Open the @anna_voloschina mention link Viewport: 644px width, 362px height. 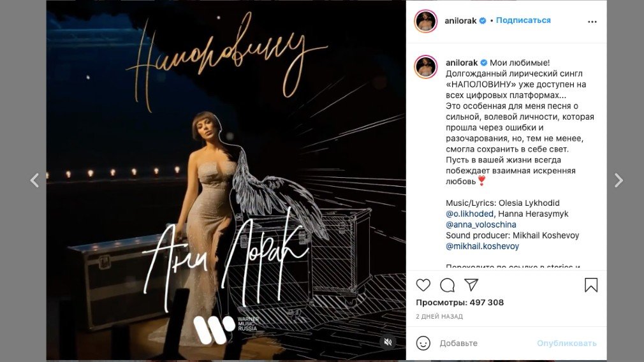pyautogui.click(x=481, y=224)
